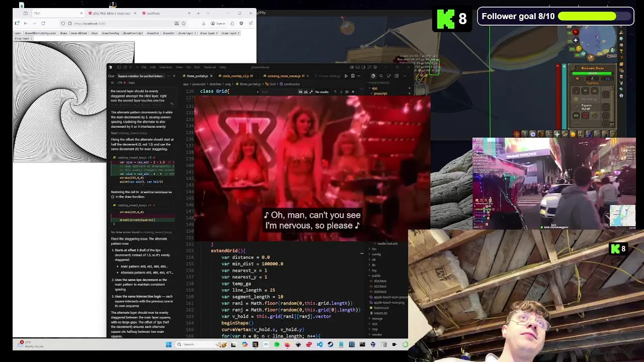Toggle regular expression search in the find widget

click(311, 92)
